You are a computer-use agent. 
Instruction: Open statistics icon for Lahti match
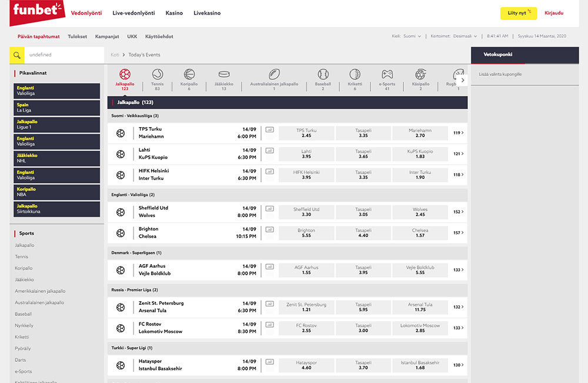tap(270, 151)
